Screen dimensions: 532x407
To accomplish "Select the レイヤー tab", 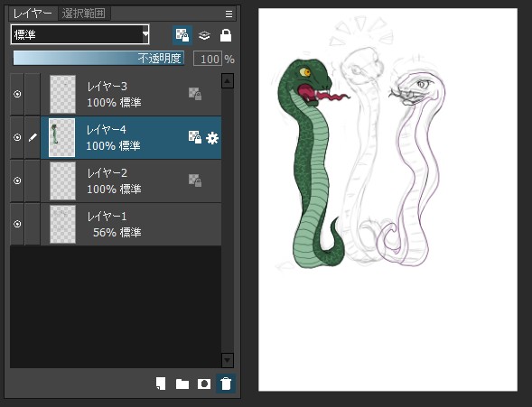I will [x=33, y=14].
